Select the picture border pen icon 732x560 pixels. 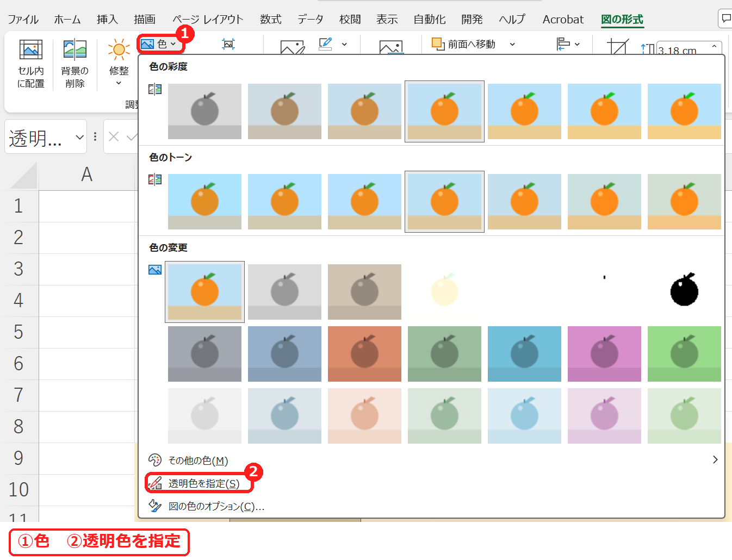pos(326,44)
